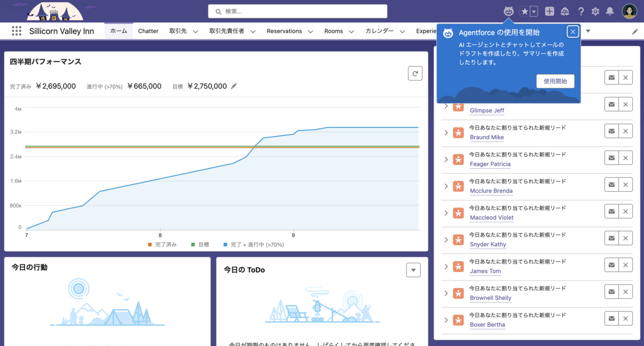644x346 pixels.
Task: Expand the 取引先 tab dropdown chevron
Action: pyautogui.click(x=195, y=32)
